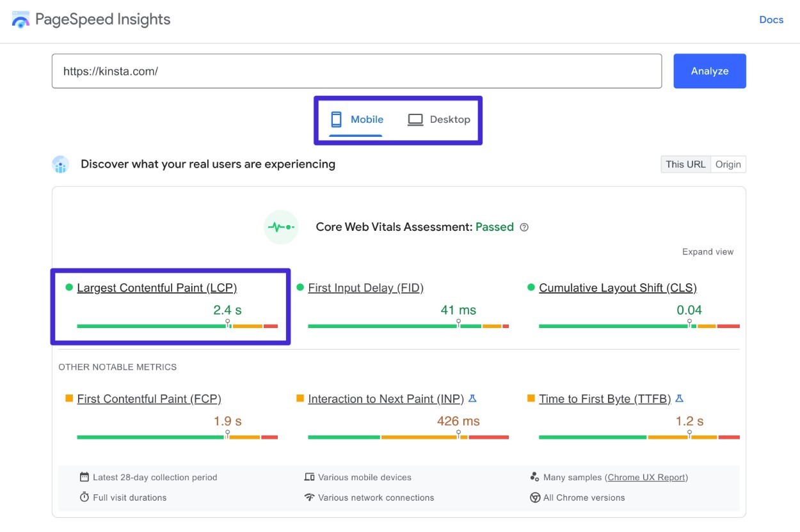Click the calendar icon for collection period
This screenshot has width=800, height=532.
pos(84,477)
